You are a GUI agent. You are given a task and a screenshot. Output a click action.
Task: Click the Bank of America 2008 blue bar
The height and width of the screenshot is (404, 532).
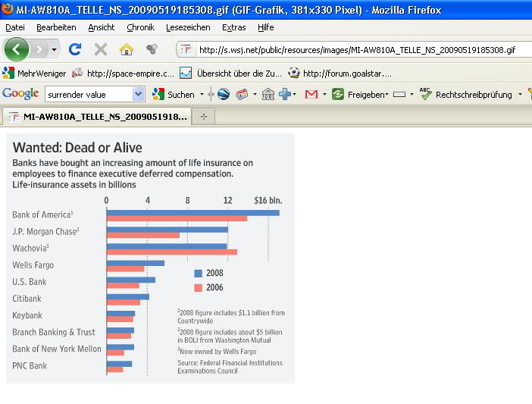click(x=193, y=213)
